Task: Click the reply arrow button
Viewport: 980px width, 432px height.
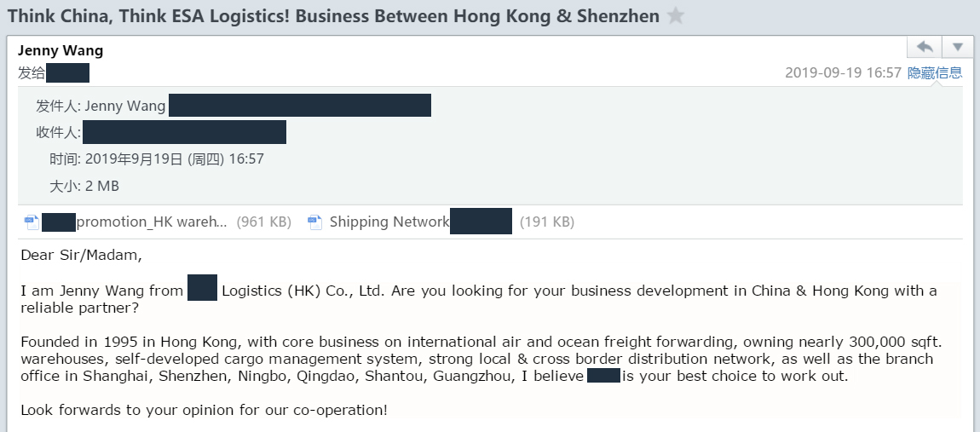Action: pyautogui.click(x=925, y=47)
